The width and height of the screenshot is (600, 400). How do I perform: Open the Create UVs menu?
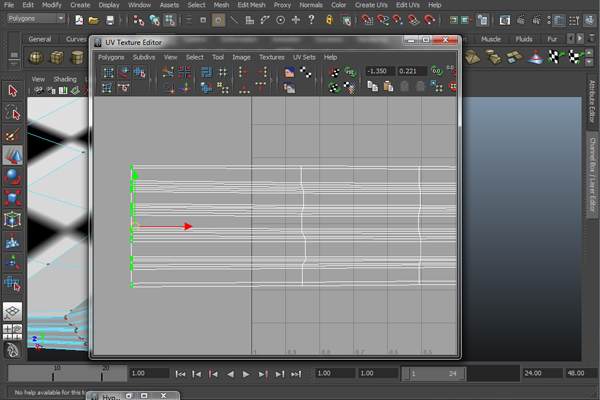pos(371,5)
